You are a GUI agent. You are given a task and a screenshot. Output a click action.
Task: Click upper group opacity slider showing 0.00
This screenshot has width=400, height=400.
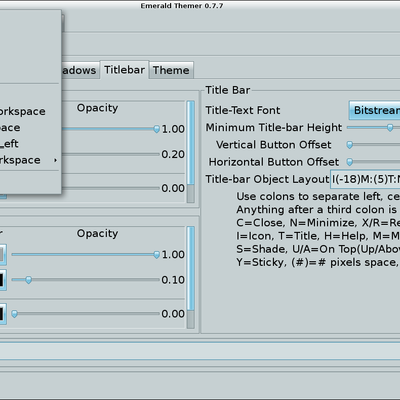111,188
